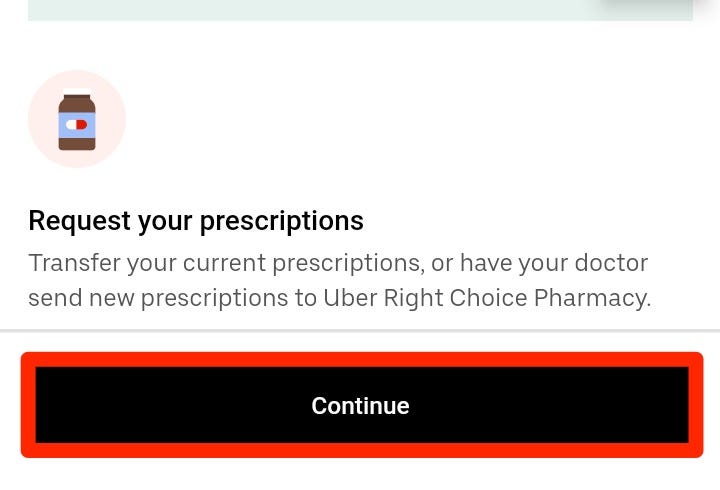
Task: Click the "Uber Right Choice Pharmacy" text
Action: point(487,298)
